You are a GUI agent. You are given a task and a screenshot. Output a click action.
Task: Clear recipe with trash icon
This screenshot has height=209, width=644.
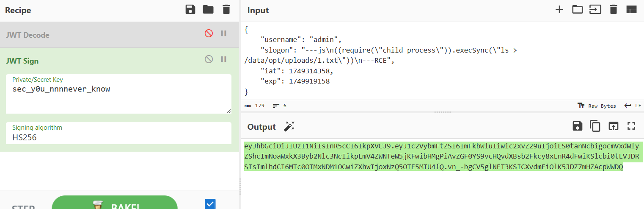226,9
